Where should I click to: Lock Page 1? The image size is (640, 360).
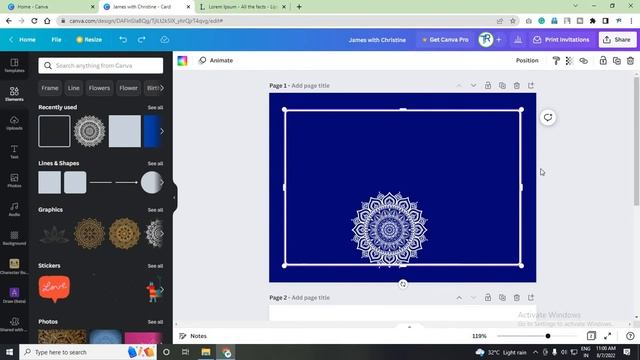(488, 85)
